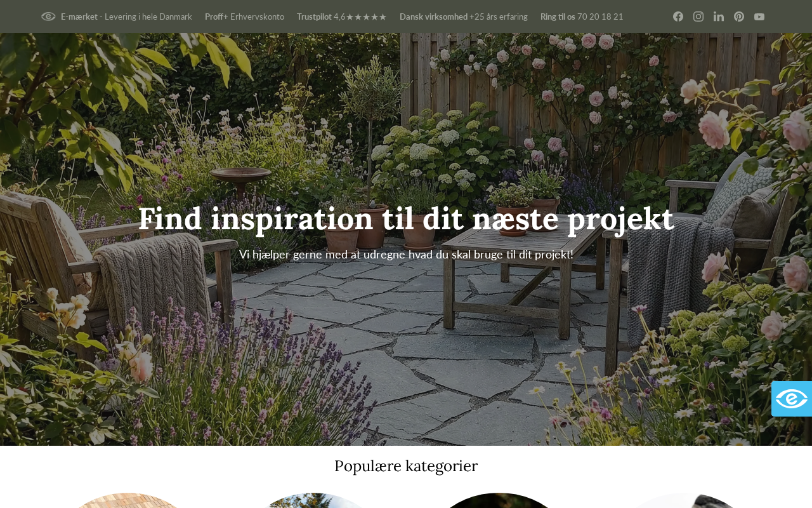Open Proff+ Erhvervskonto link
This screenshot has height=508, width=812.
pyautogui.click(x=244, y=17)
